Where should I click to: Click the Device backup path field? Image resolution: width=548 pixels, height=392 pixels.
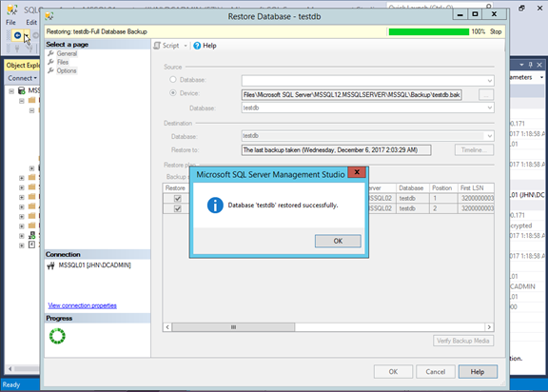click(352, 95)
